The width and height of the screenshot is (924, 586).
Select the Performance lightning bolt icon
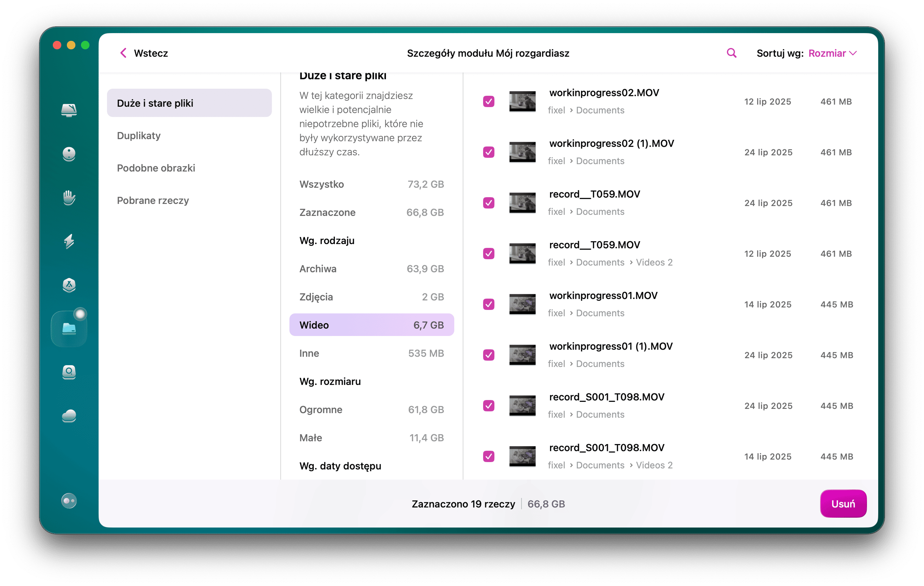69,242
